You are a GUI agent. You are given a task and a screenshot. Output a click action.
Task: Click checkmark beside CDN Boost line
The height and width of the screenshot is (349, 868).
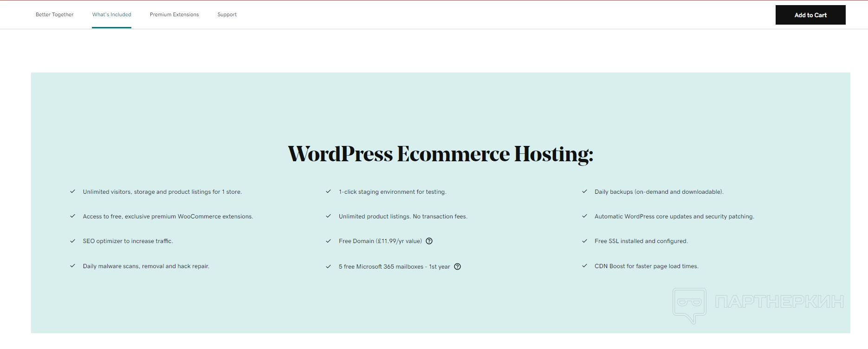click(584, 266)
